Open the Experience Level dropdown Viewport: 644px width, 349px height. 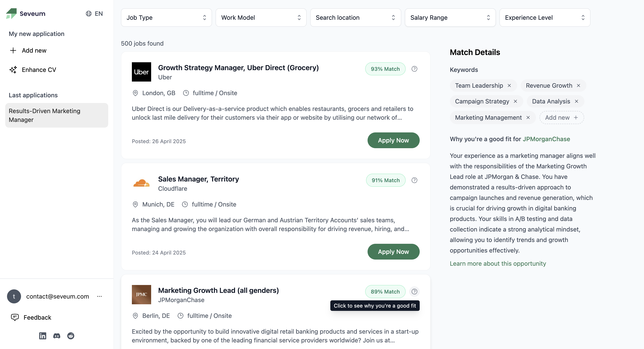(545, 18)
